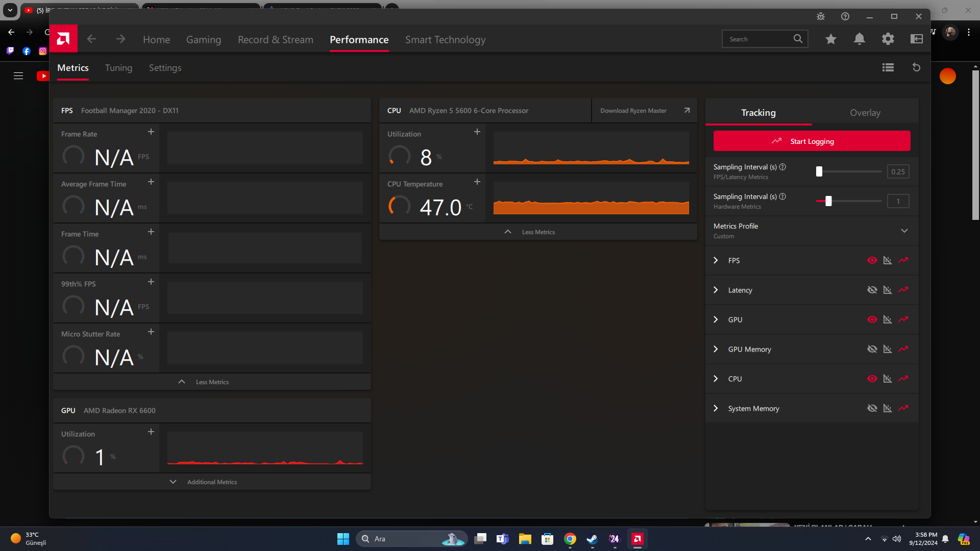The width and height of the screenshot is (980, 551).
Task: Toggle FPS logging trend icon
Action: point(903,260)
